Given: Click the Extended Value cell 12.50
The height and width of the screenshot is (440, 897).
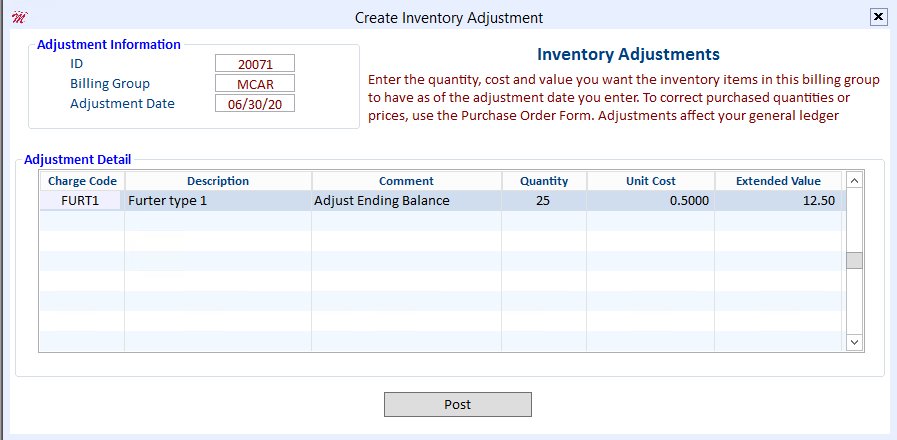Looking at the screenshot, I should click(778, 201).
